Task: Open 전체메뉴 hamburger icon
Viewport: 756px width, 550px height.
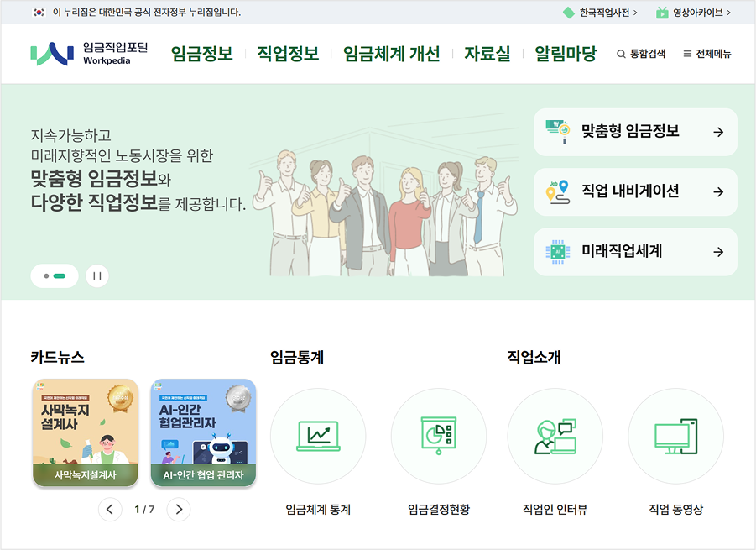Action: click(687, 54)
